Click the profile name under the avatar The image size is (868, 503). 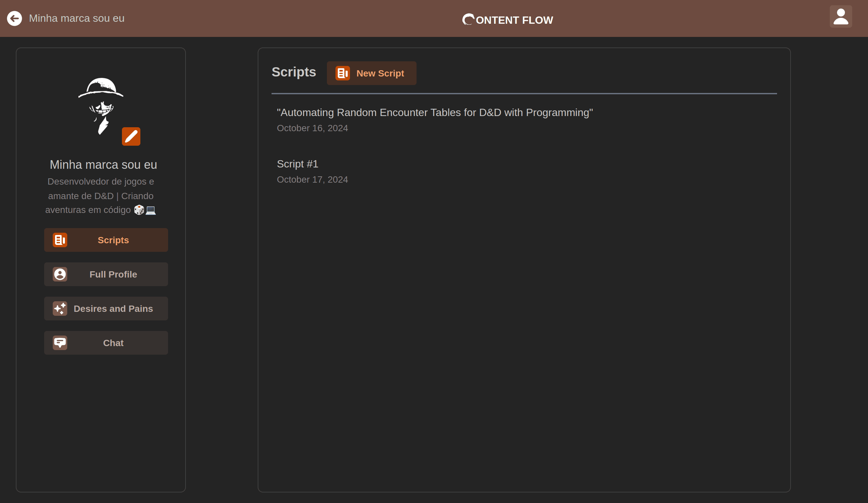pyautogui.click(x=103, y=164)
